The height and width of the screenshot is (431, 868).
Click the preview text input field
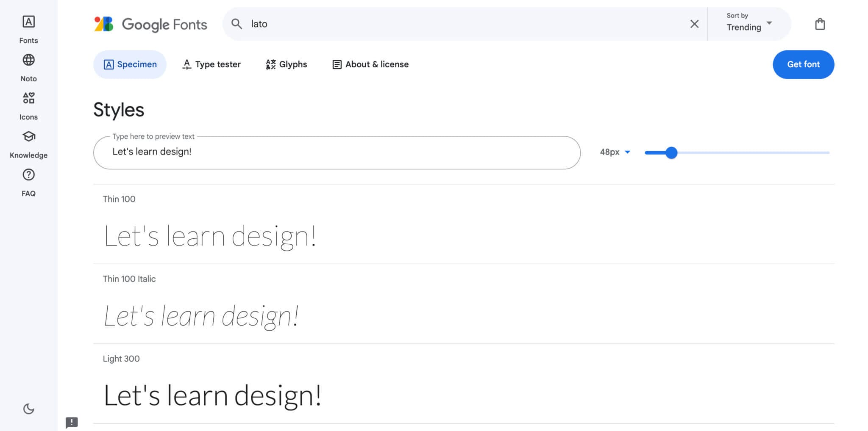[337, 152]
